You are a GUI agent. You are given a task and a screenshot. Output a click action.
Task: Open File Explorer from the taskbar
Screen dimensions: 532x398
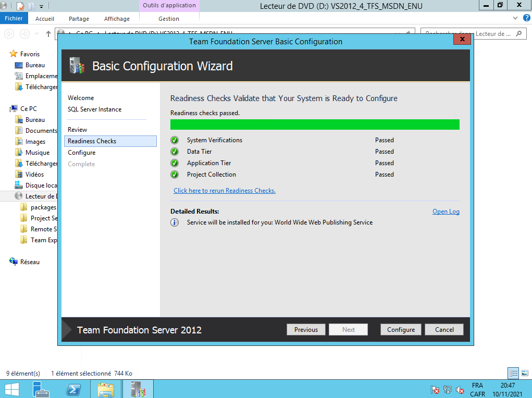106,389
